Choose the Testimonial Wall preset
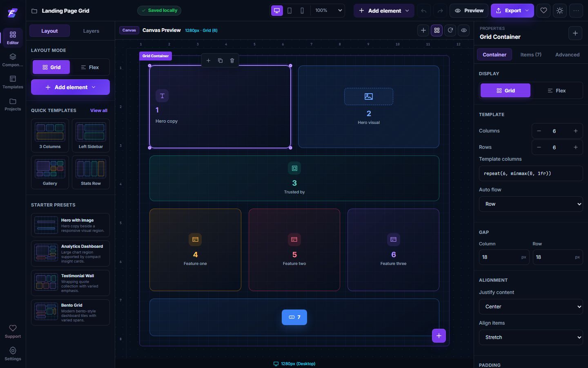The width and height of the screenshot is (588, 368). (x=70, y=283)
